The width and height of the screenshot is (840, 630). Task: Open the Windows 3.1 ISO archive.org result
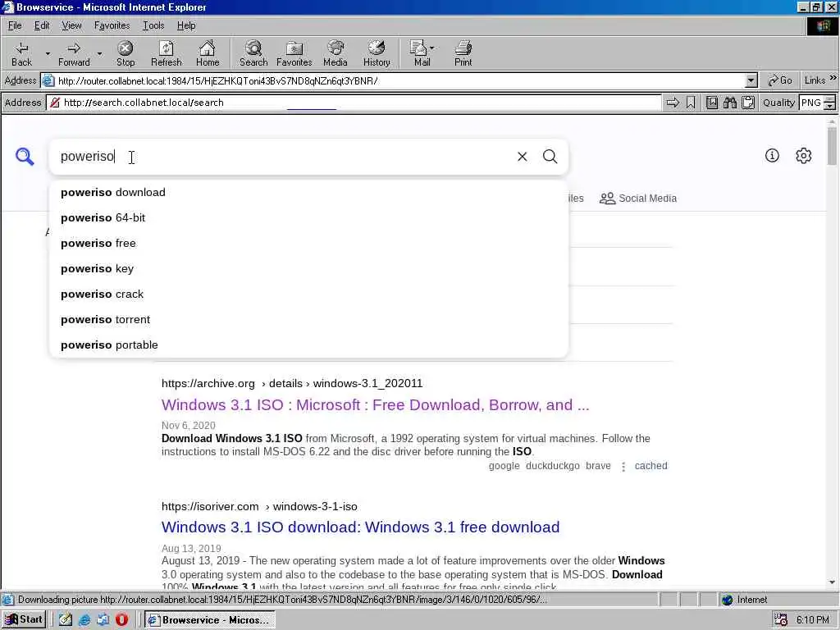[375, 405]
